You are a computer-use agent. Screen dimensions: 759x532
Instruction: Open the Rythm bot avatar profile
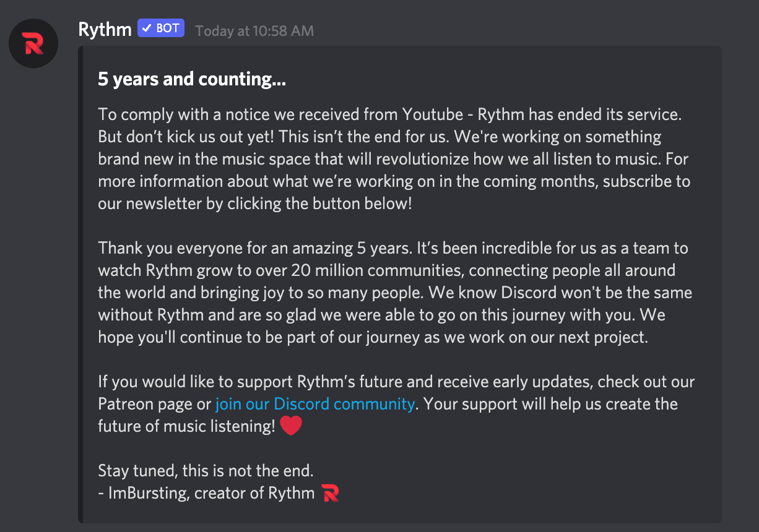click(x=33, y=43)
